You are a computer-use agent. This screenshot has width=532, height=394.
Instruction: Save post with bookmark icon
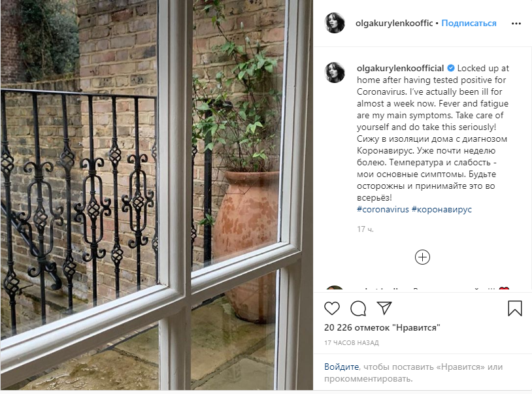pyautogui.click(x=515, y=308)
